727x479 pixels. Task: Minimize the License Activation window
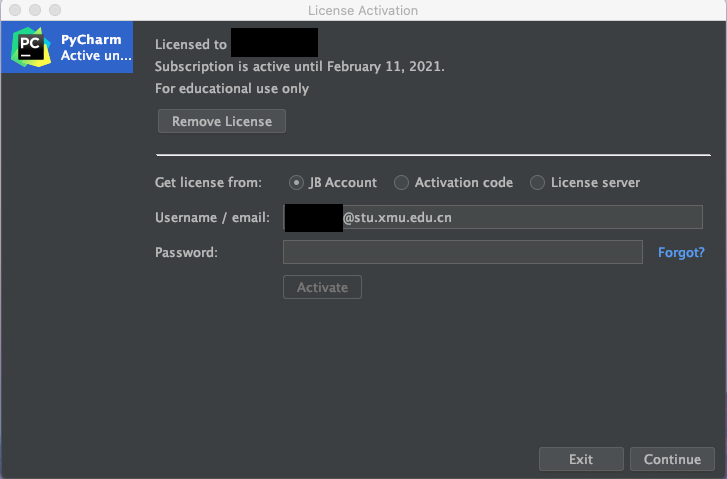click(35, 10)
